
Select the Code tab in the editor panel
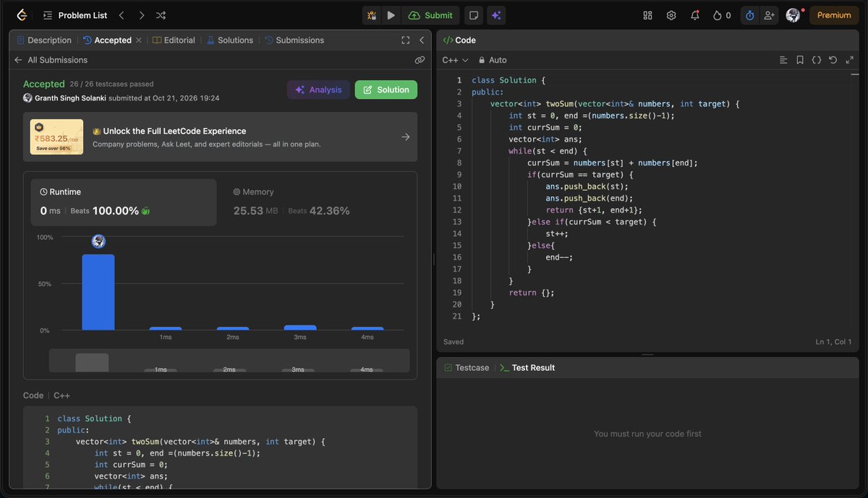[x=459, y=40]
